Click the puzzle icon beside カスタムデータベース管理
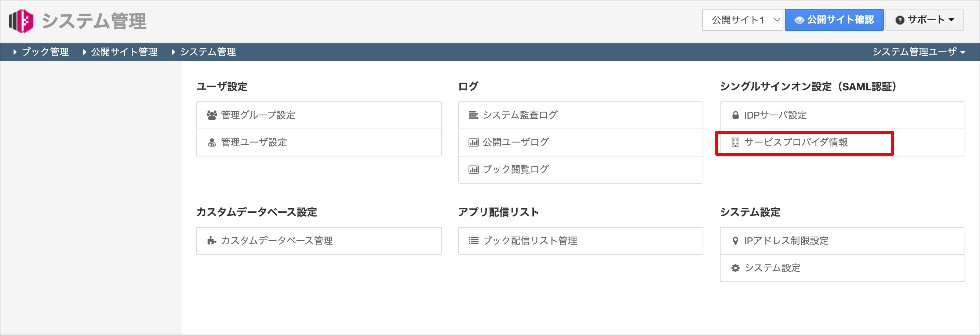This screenshot has height=335, width=980. [x=212, y=241]
